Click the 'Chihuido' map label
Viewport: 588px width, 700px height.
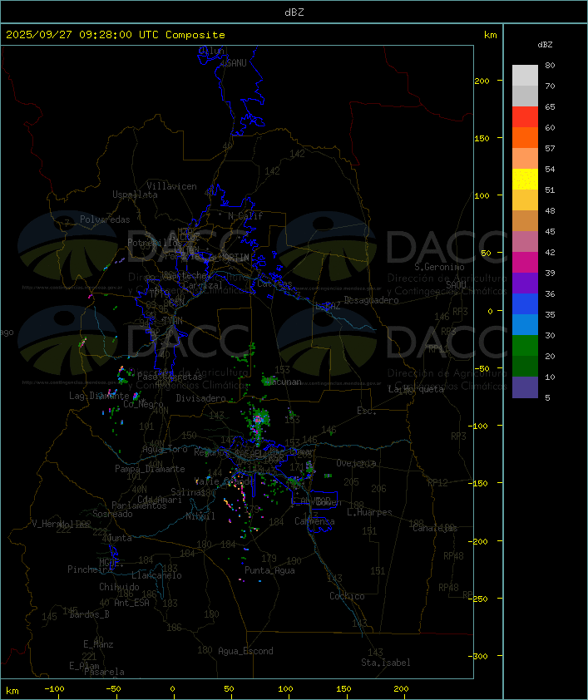[x=119, y=587]
